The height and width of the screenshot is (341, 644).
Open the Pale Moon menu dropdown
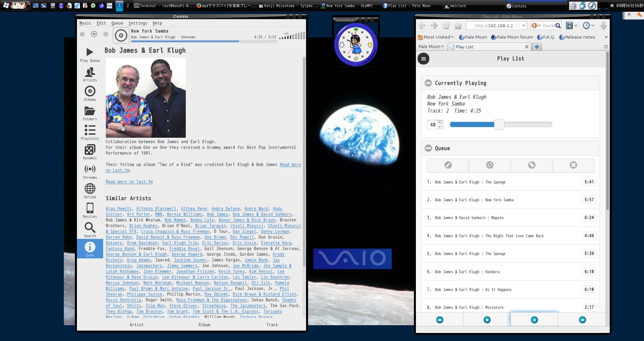click(431, 47)
